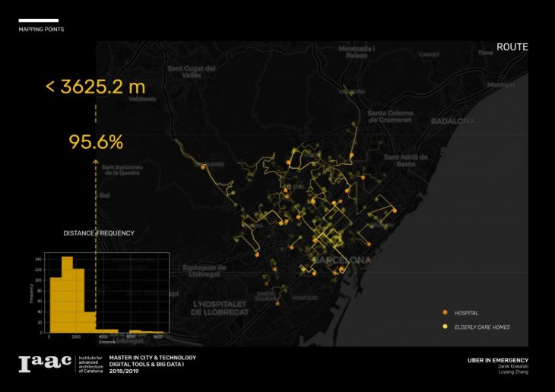Click the DISTANCE FREQUENCY chart title
555x392 pixels.
point(99,233)
